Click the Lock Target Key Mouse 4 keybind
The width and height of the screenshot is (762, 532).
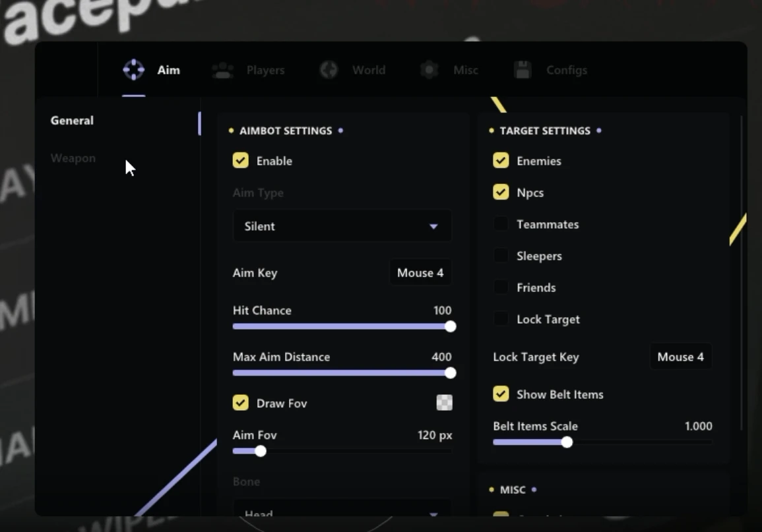pyautogui.click(x=681, y=357)
